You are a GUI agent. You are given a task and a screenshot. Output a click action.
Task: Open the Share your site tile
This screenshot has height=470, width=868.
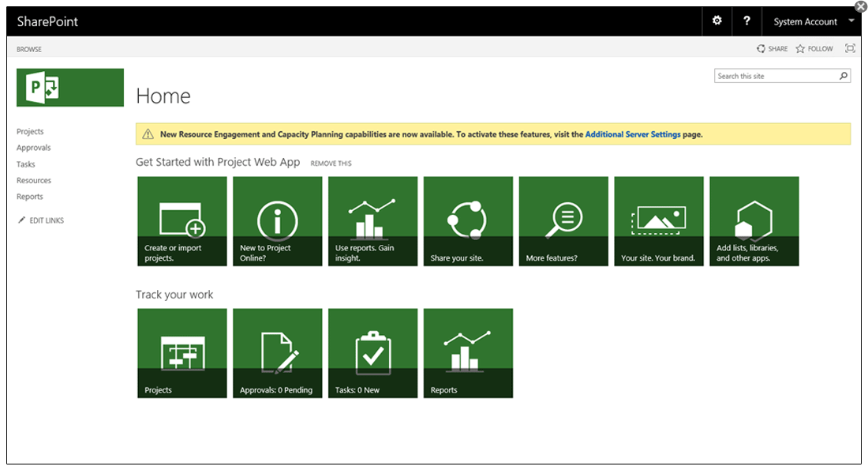point(468,221)
